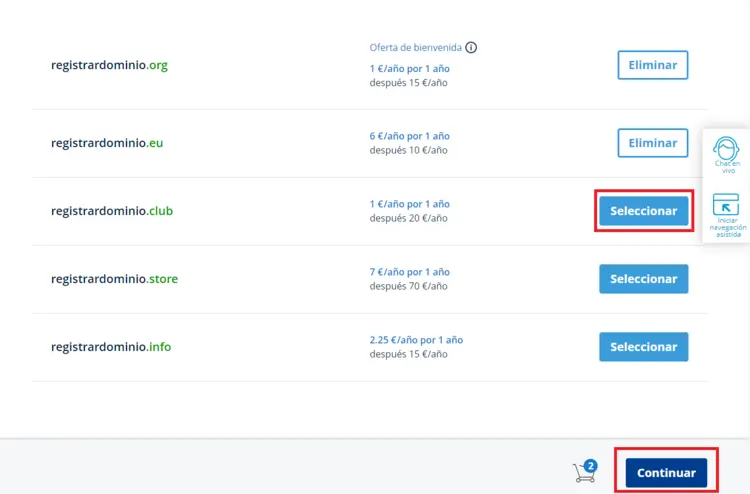This screenshot has height=494, width=750.
Task: Choose Seleccionar for registrardominio.info
Action: (x=643, y=347)
